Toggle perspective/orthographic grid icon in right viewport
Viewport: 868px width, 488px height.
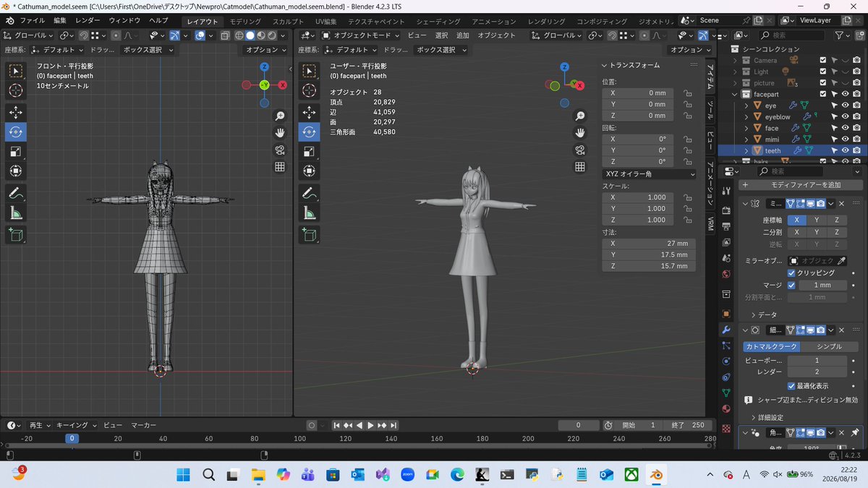579,167
